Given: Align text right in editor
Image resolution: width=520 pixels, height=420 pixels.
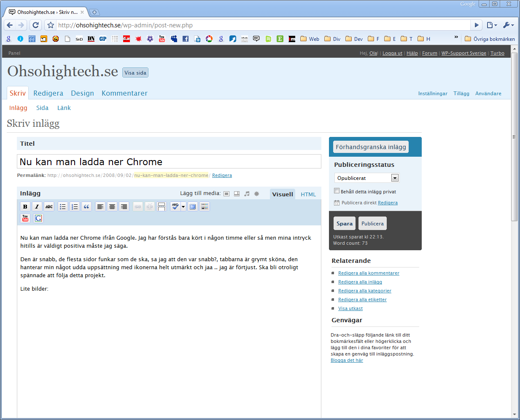Looking at the screenshot, I should [124, 206].
